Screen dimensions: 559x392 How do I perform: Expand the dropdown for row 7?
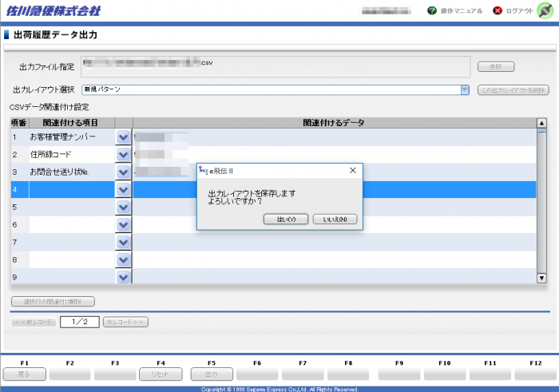[123, 243]
